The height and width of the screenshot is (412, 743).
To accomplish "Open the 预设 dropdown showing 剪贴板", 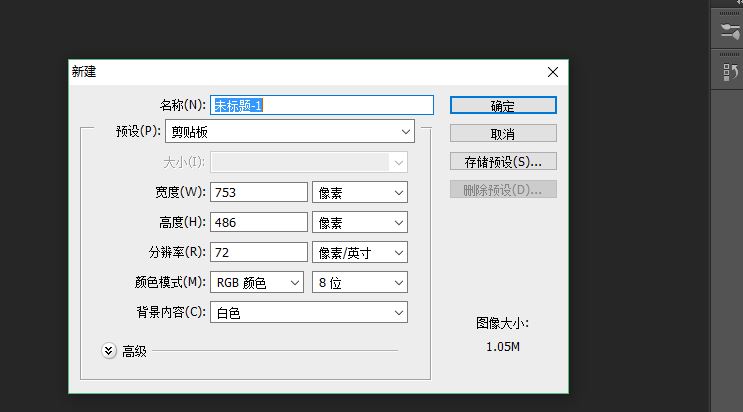I will click(290, 131).
